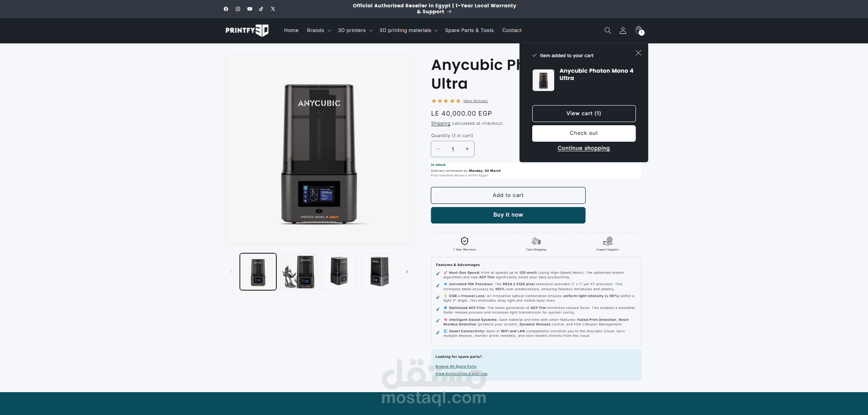The height and width of the screenshot is (415, 868).
Task: Click 'Looking for spare parts?' text
Action: pos(459,357)
